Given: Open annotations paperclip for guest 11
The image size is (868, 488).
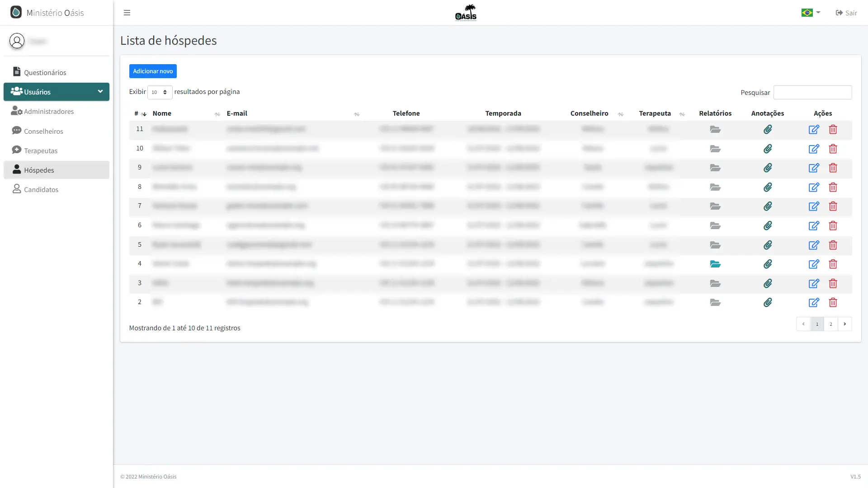Looking at the screenshot, I should tap(768, 130).
